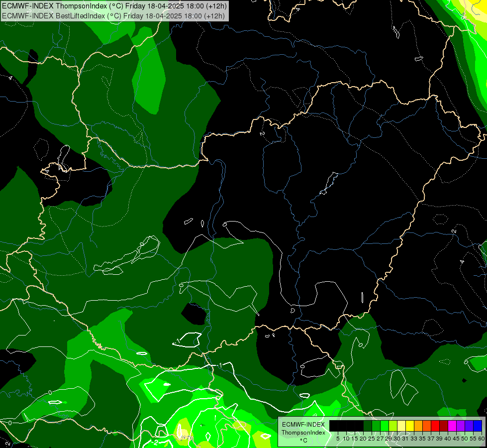The width and height of the screenshot is (487, 448).
Task: Click the bright red 37–39 legend swatch
Action: pyautogui.click(x=435, y=426)
